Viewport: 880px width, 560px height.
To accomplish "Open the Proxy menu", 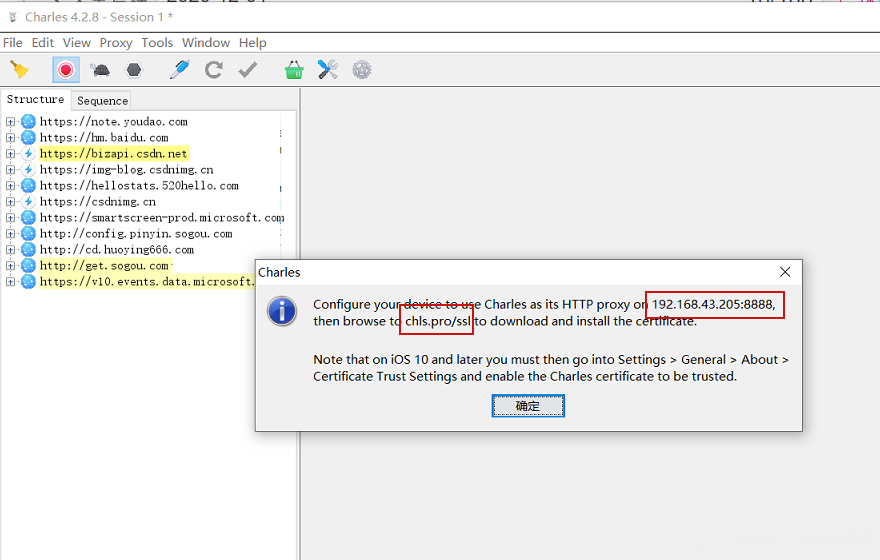I will point(116,43).
